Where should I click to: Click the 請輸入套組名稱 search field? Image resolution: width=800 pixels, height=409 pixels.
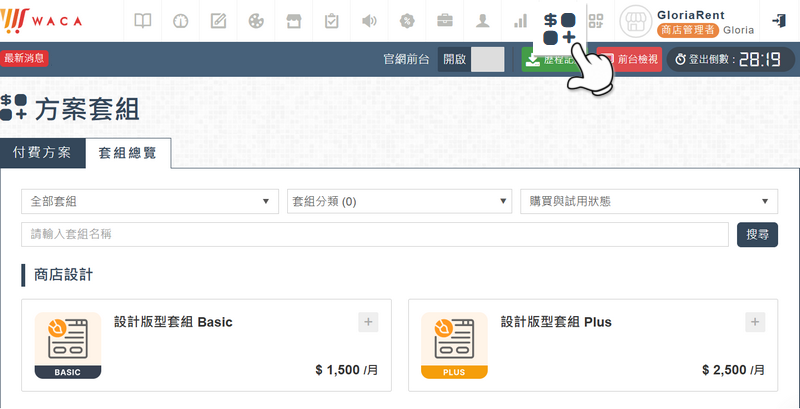click(374, 234)
